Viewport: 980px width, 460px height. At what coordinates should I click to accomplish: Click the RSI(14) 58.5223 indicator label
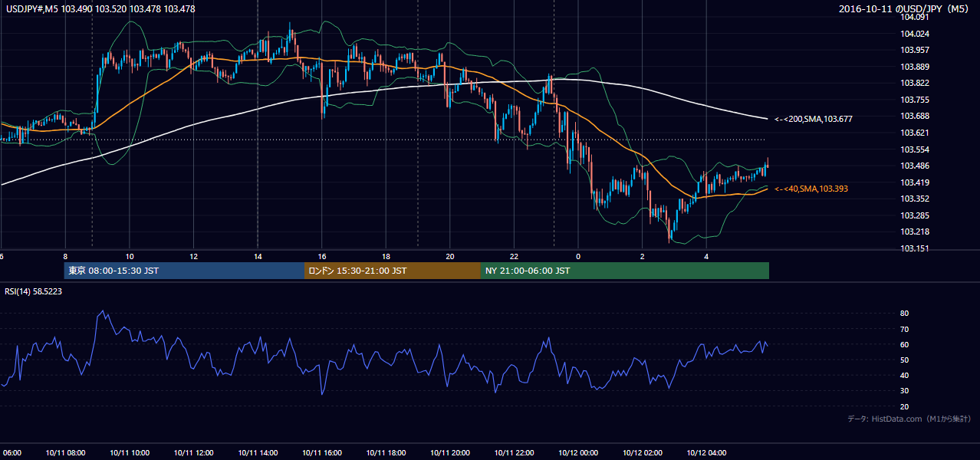tap(34, 291)
